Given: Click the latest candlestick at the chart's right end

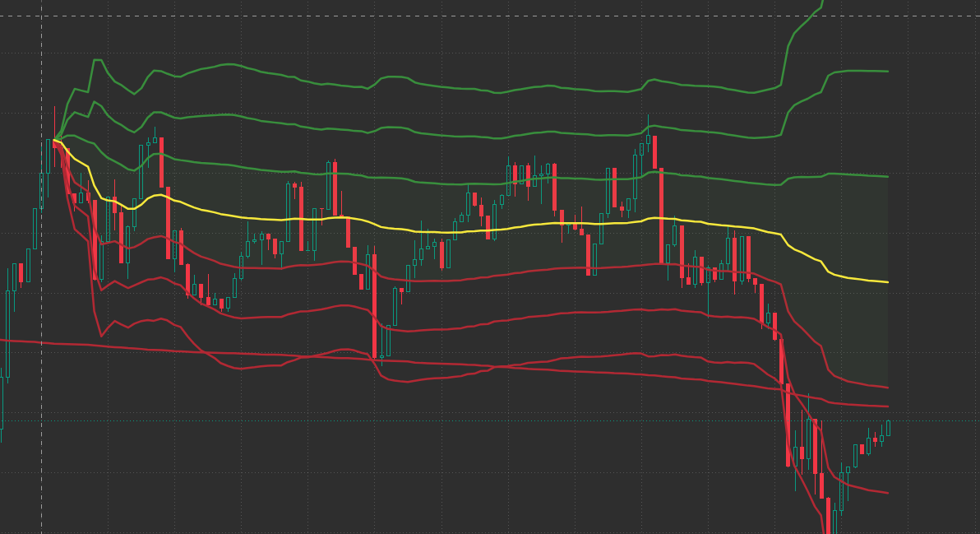Looking at the screenshot, I should (888, 429).
